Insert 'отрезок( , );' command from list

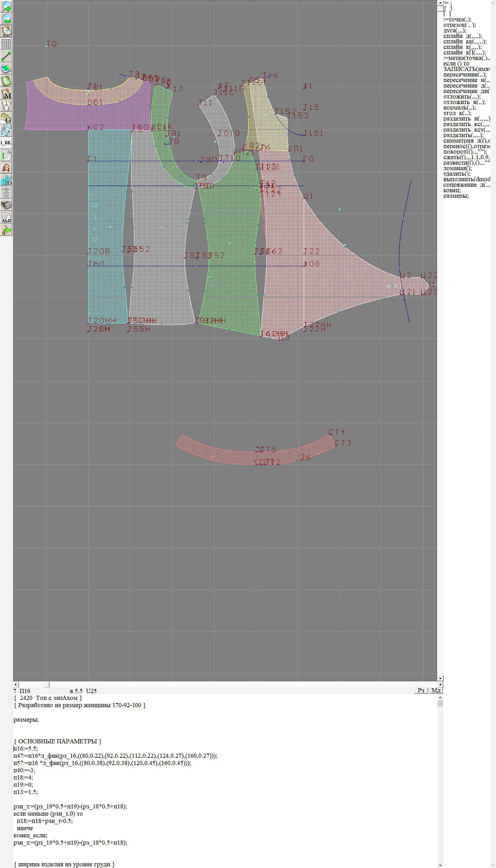[459, 25]
